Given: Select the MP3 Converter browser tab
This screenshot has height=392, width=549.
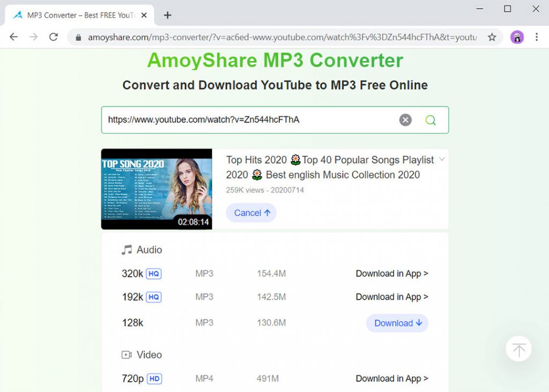Looking at the screenshot, I should (79, 16).
